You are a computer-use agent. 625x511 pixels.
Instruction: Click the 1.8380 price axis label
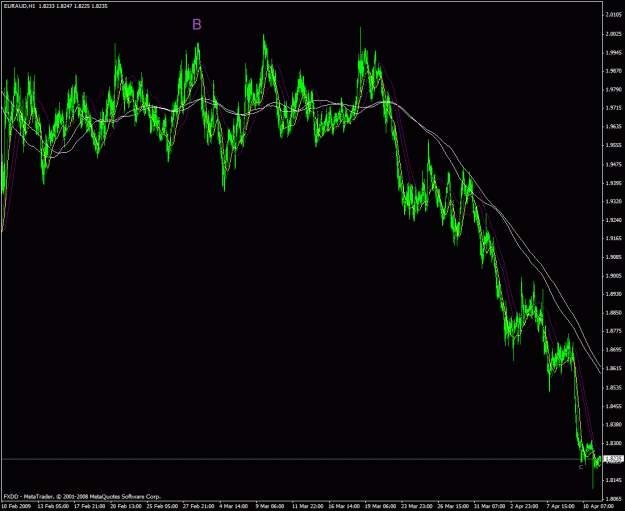613,425
